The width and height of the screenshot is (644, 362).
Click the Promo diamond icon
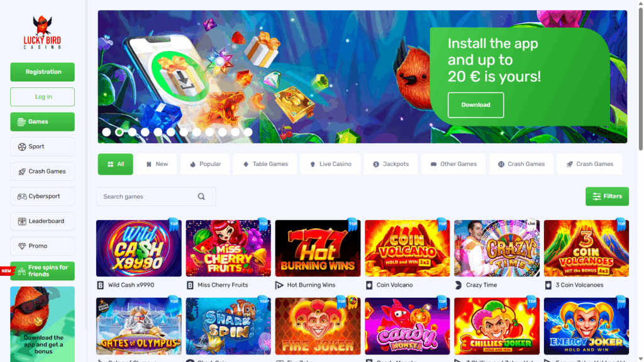22,246
